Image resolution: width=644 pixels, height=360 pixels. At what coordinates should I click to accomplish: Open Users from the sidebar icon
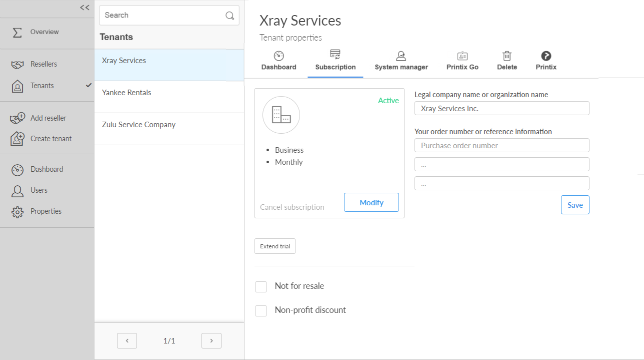coord(17,191)
